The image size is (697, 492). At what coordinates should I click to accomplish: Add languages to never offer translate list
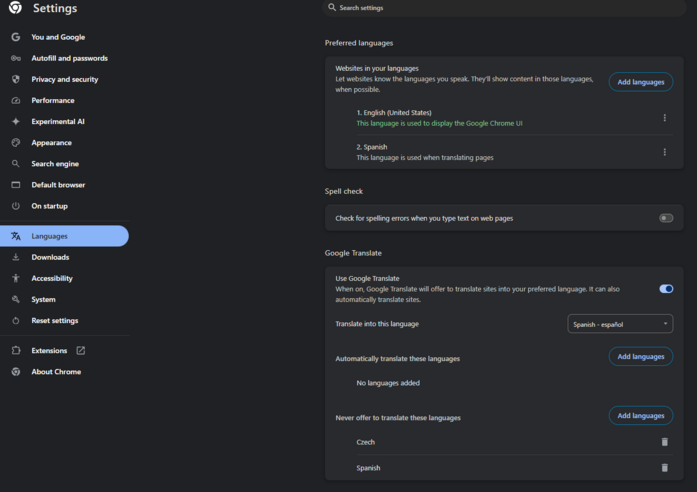pyautogui.click(x=641, y=416)
